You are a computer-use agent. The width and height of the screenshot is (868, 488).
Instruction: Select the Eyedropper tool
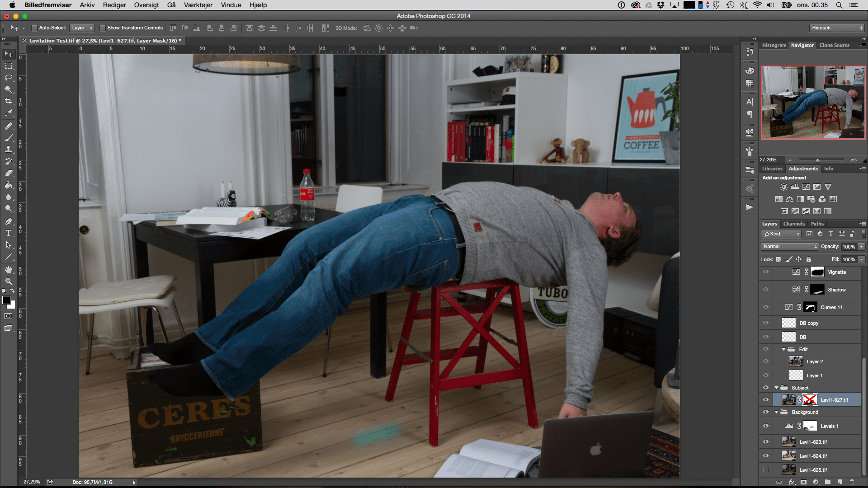point(9,113)
